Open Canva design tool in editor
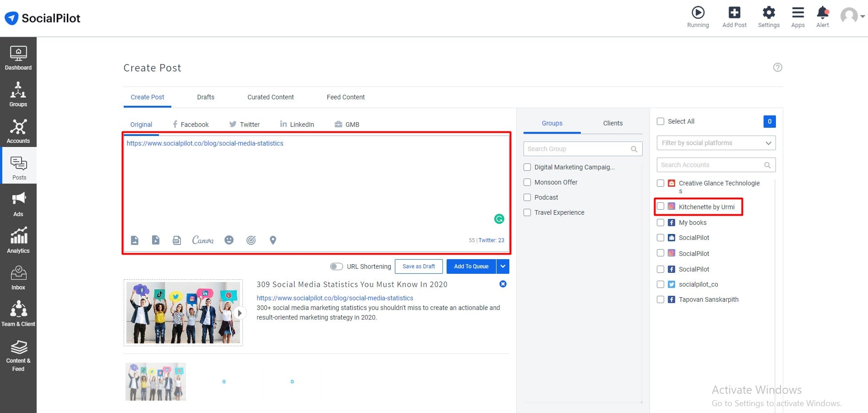This screenshot has width=868, height=413. [203, 240]
